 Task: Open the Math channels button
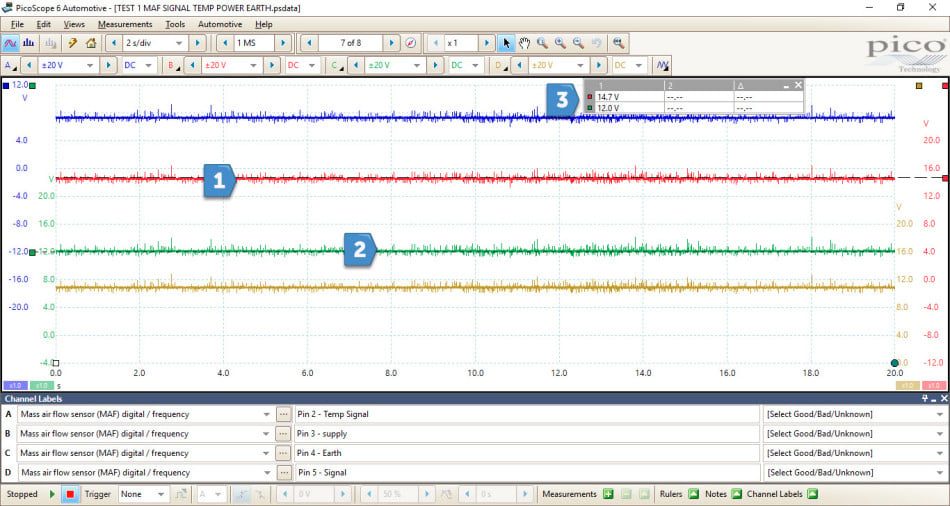pos(662,65)
